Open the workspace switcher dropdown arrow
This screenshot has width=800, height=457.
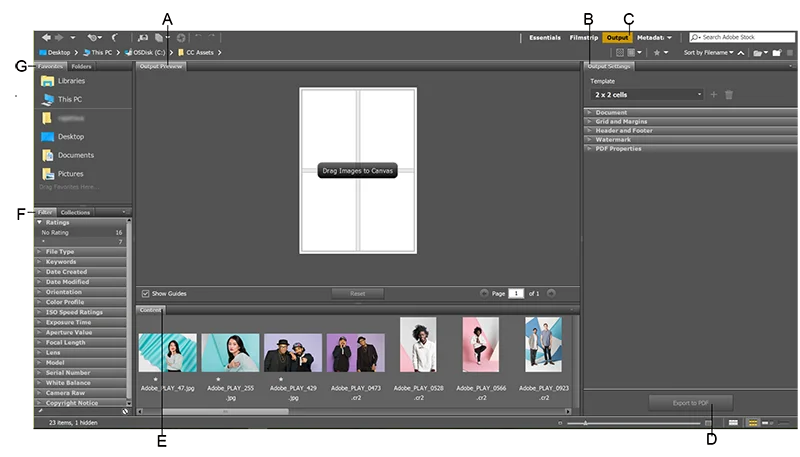click(x=669, y=38)
